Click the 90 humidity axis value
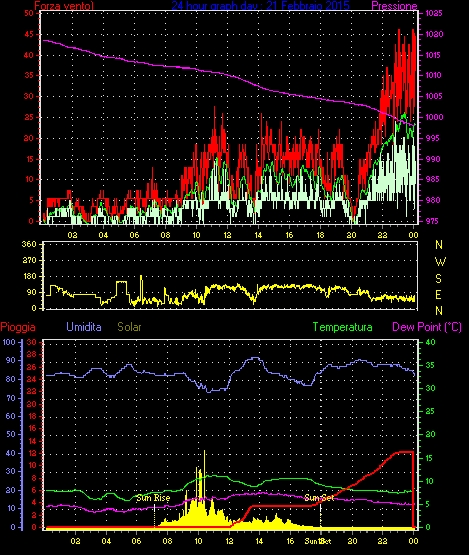The image size is (469, 555). pos(11,360)
